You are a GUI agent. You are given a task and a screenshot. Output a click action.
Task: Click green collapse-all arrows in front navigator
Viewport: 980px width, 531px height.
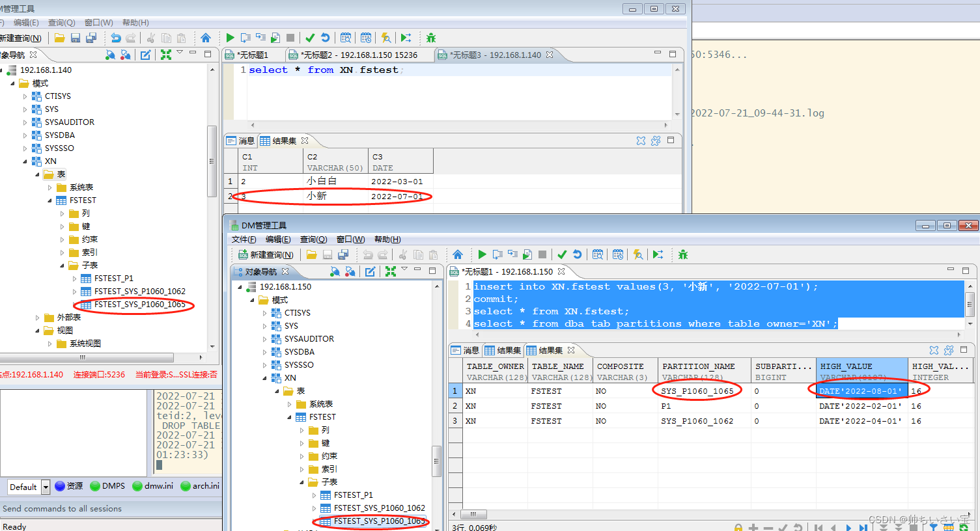point(390,271)
